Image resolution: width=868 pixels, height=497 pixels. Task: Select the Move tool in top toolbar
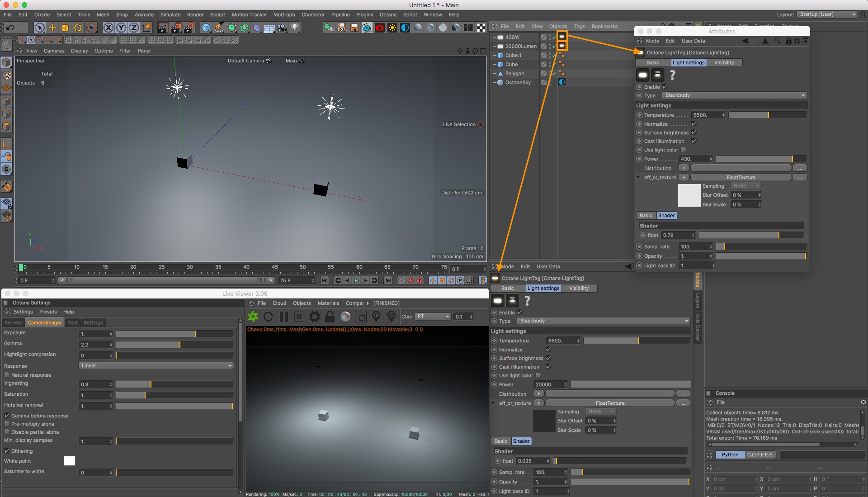(52, 28)
